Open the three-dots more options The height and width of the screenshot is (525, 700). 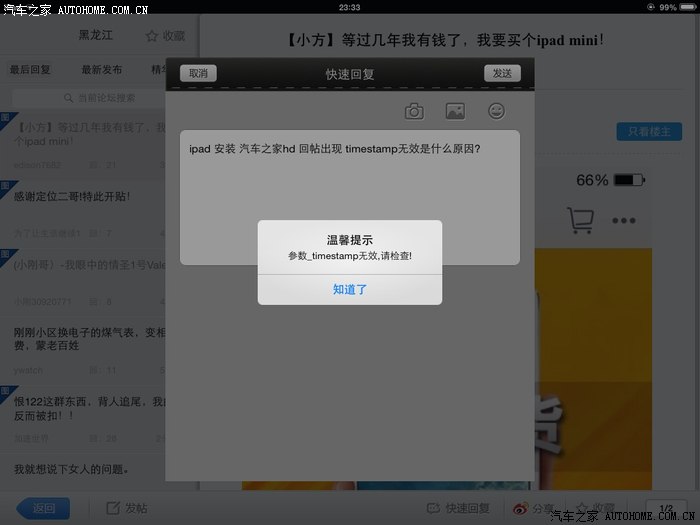624,221
